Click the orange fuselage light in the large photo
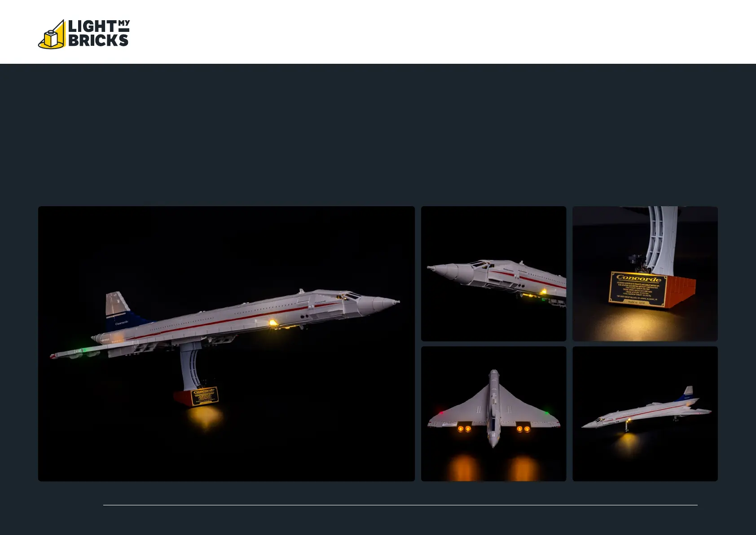The height and width of the screenshot is (535, 756). pos(272,322)
